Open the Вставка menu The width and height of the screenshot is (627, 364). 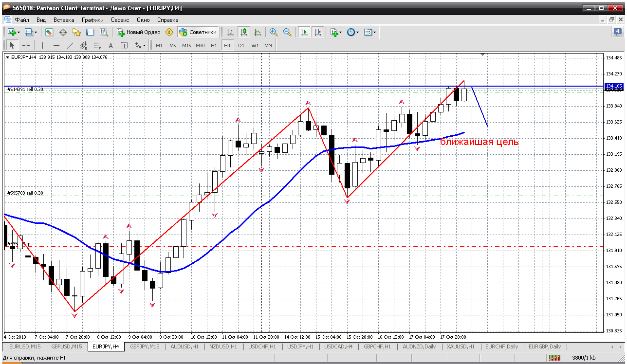point(64,20)
